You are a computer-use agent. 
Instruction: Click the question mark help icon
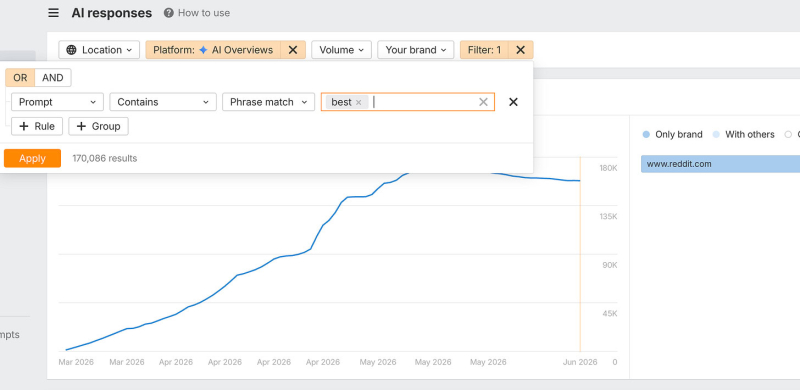tap(168, 13)
